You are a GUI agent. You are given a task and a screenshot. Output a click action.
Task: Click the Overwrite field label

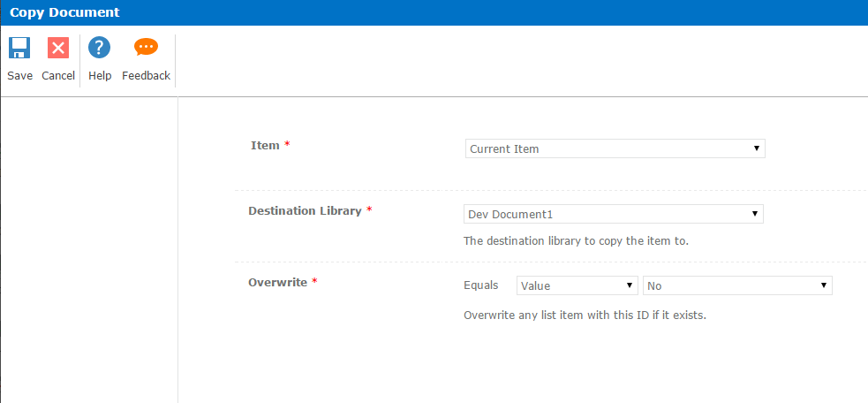pyautogui.click(x=277, y=283)
